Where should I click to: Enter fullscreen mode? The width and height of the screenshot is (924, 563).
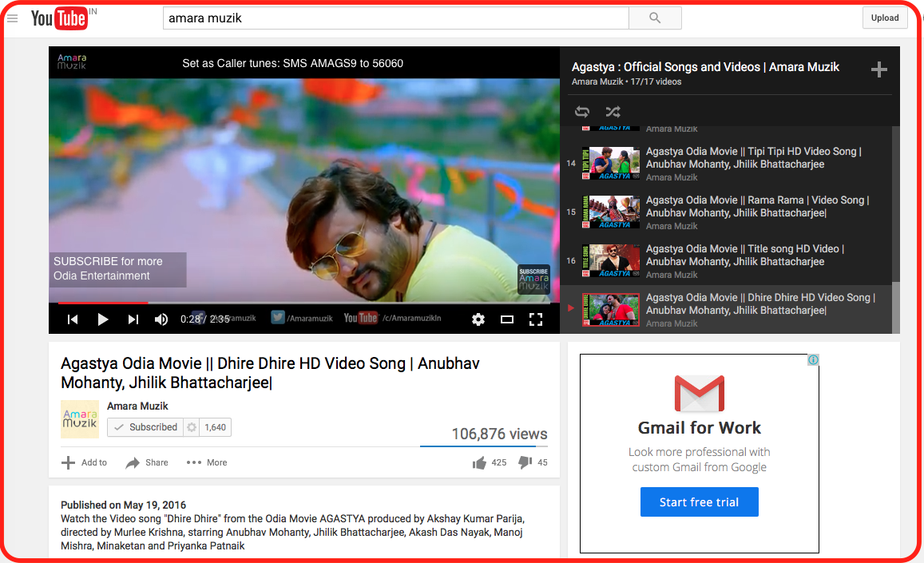coord(536,319)
